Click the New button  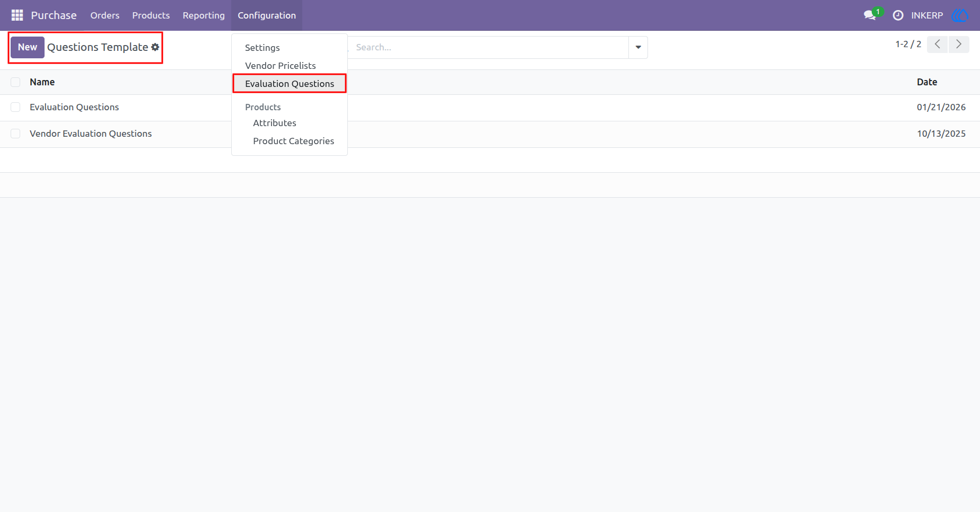point(28,47)
